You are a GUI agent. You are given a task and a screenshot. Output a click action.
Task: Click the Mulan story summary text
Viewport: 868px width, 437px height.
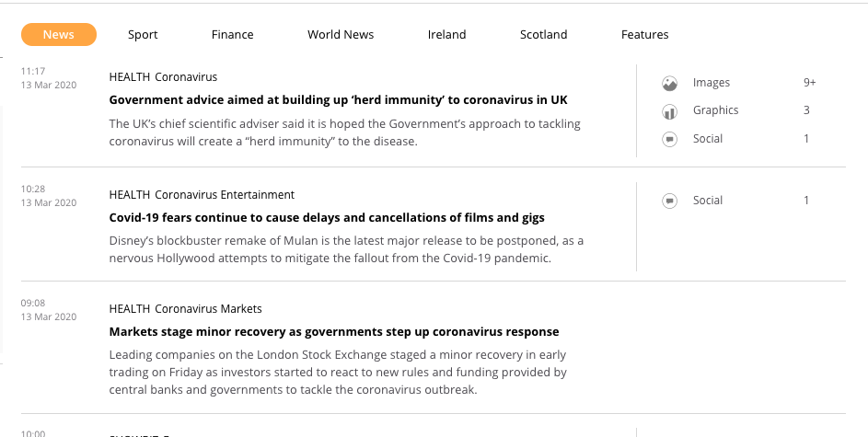346,249
